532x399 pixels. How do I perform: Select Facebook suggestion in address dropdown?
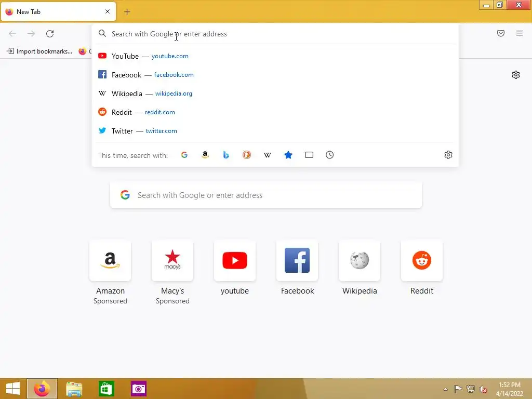point(275,75)
